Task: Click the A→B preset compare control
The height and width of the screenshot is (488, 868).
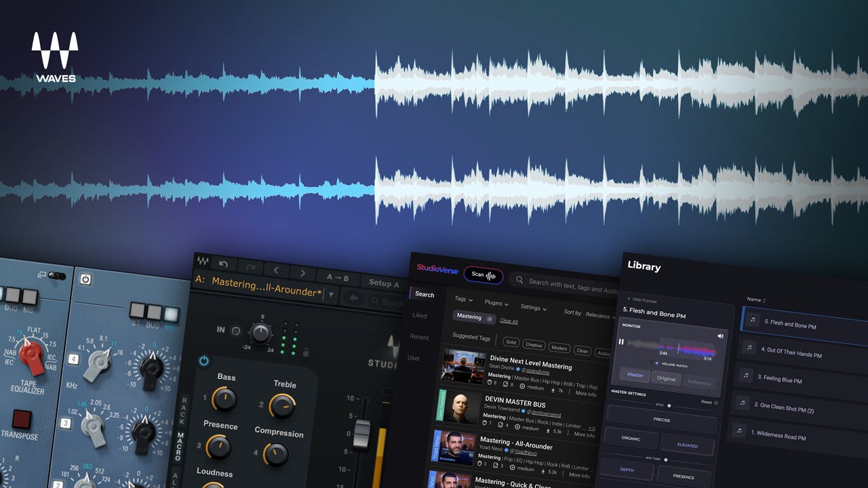Action: [338, 278]
